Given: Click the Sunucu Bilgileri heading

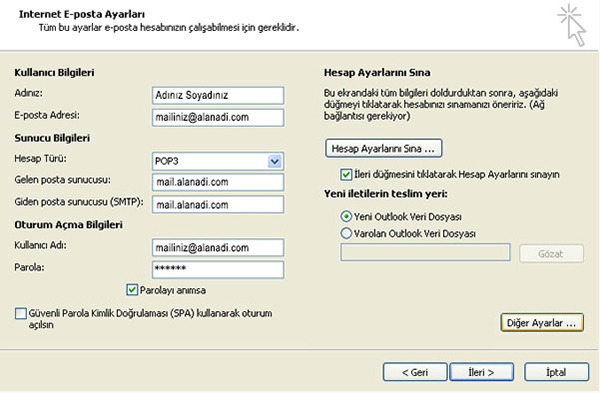Looking at the screenshot, I should (52, 138).
